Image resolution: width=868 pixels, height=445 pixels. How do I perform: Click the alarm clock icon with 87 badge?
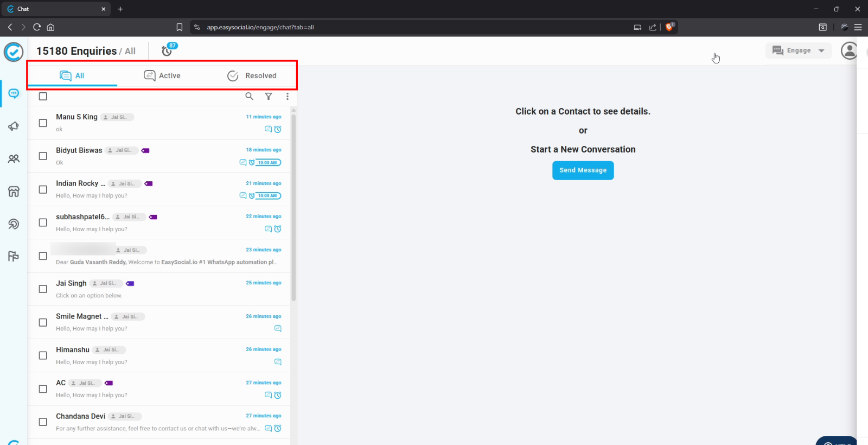[x=167, y=51]
